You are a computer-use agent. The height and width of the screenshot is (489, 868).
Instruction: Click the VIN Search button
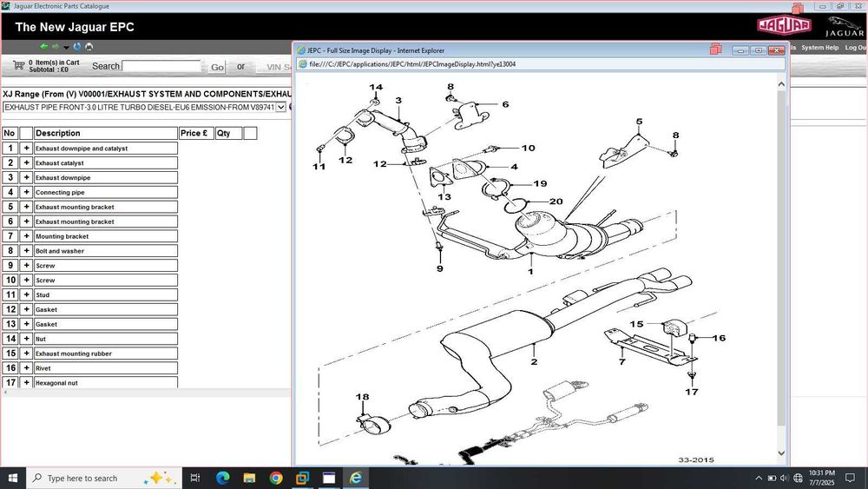(273, 67)
